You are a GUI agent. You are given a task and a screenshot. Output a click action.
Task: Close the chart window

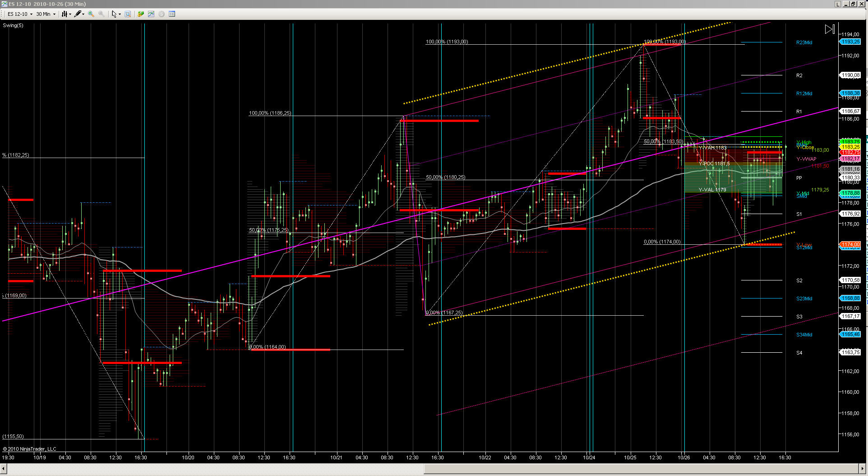coord(861,4)
